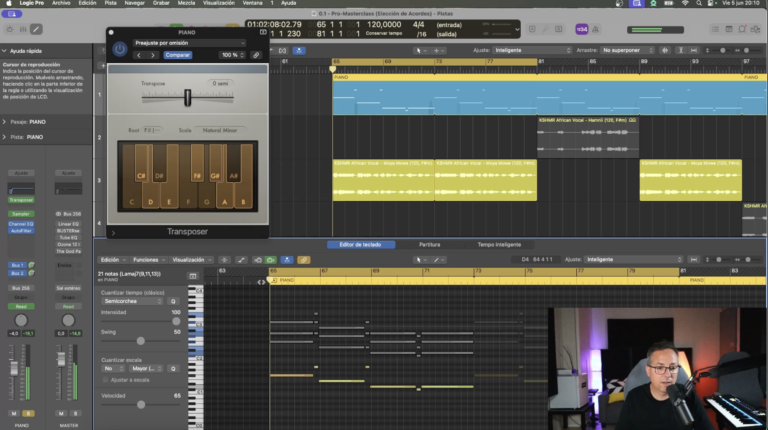Open the Ajuste Inteligente menu in tracks area
This screenshot has width=768, height=430.
532,50
